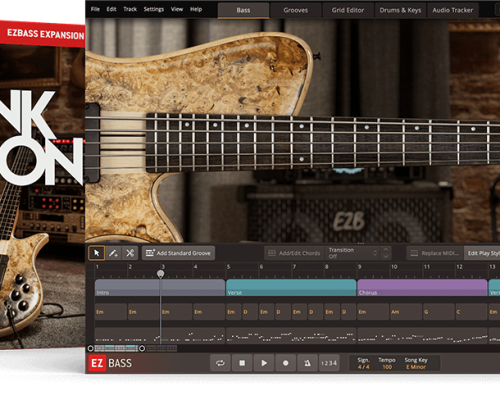Click bar 9 on the timeline ruler
The image size is (500, 400).
coord(360,267)
